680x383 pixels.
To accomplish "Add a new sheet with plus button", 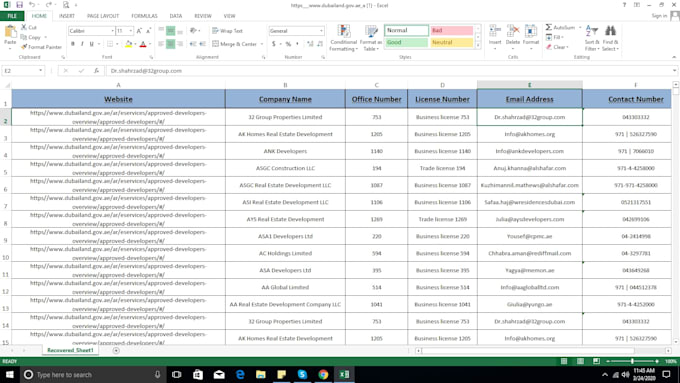I will [x=116, y=350].
